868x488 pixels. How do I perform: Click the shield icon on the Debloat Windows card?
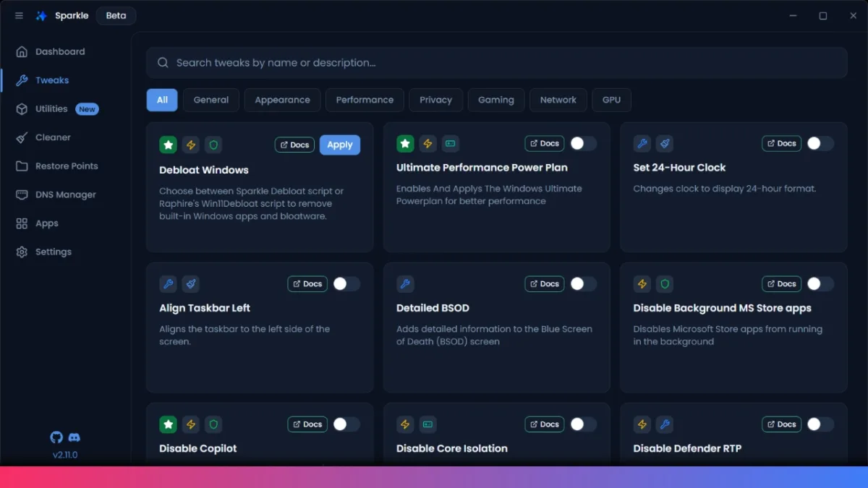(213, 145)
